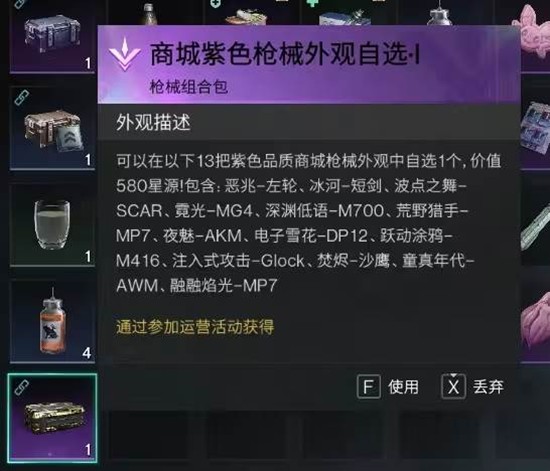
Task: Click the chain link icon on gold box
Action: 22,388
